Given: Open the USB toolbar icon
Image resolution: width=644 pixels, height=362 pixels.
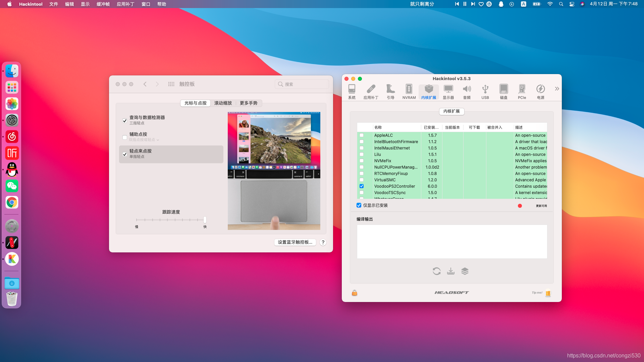Looking at the screenshot, I should tap(485, 92).
